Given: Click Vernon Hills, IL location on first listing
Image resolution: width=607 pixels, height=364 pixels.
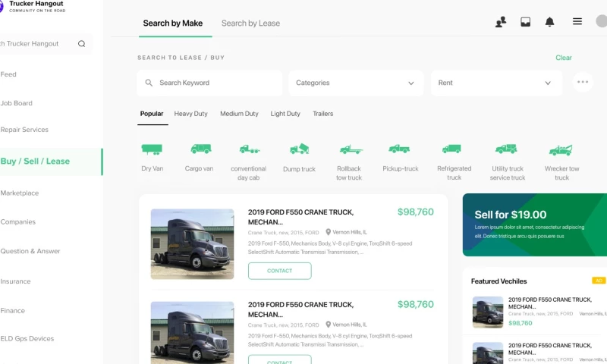Looking at the screenshot, I should click(346, 232).
